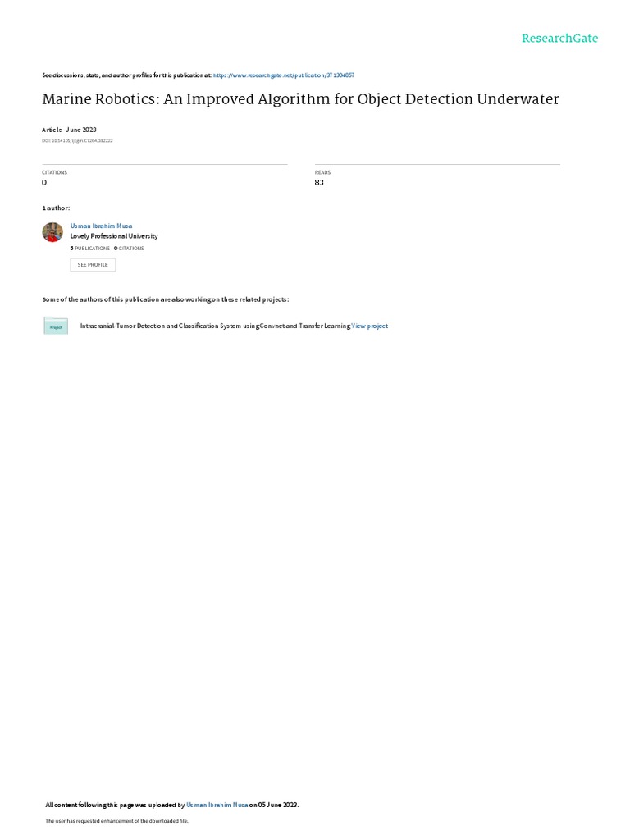Click the teal Project folder icon
The height and width of the screenshot is (840, 630).
(56, 326)
